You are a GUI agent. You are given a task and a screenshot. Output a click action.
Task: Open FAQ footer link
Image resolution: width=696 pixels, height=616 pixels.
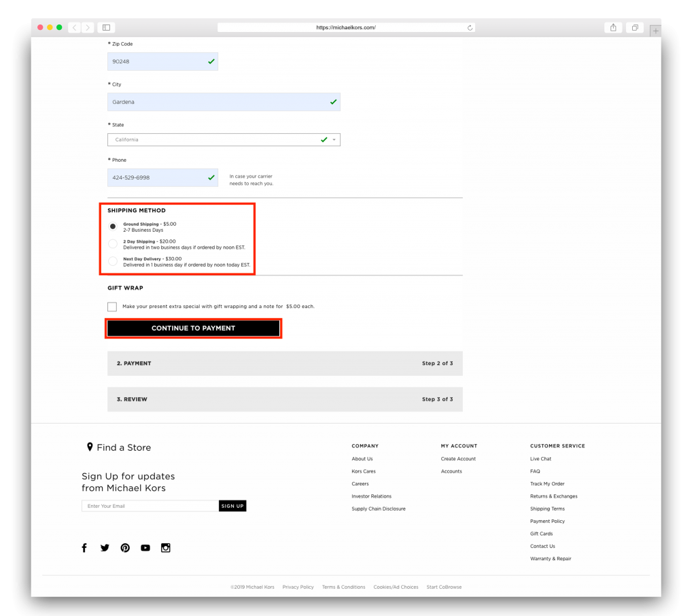click(535, 471)
